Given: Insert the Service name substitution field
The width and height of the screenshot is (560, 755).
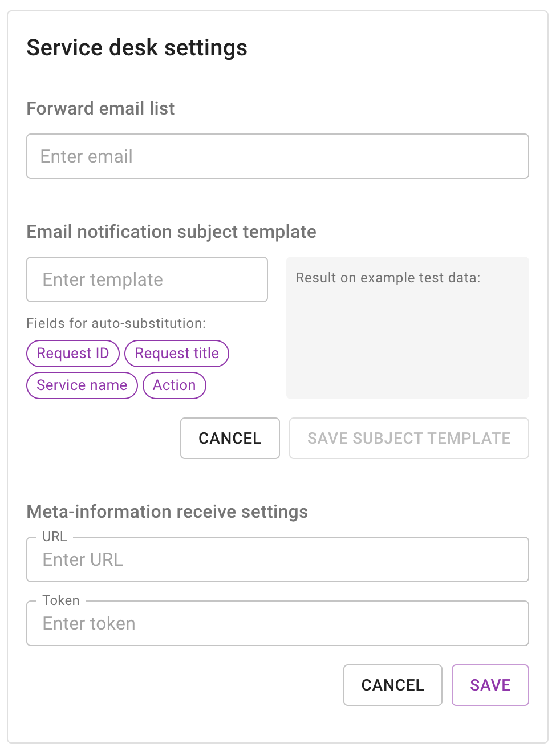Looking at the screenshot, I should click(x=82, y=385).
